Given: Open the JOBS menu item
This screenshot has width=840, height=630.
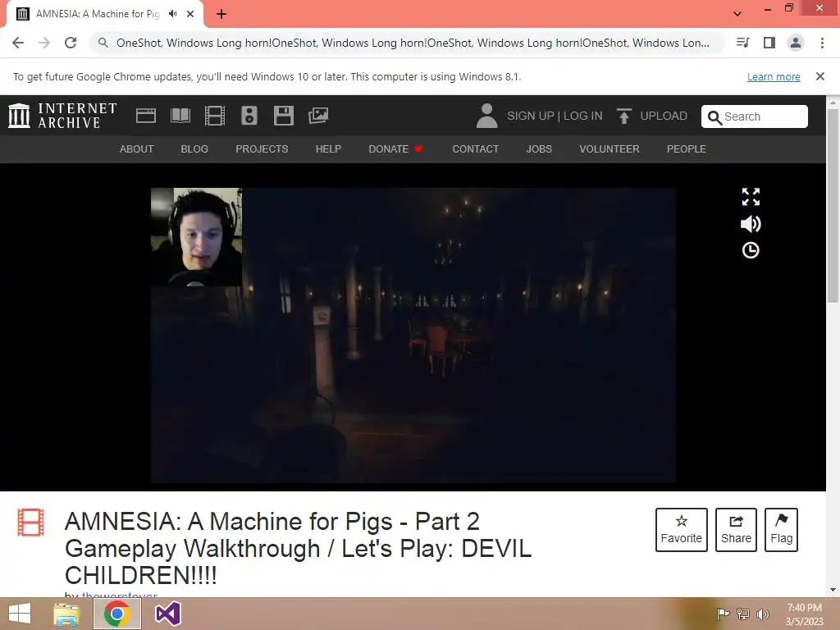Looking at the screenshot, I should coord(539,149).
